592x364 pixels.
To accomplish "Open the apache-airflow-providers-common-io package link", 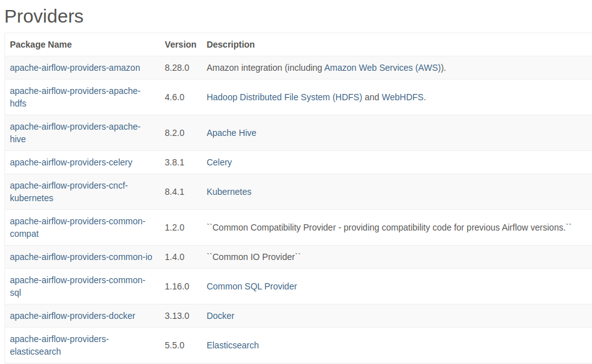I will 81,257.
